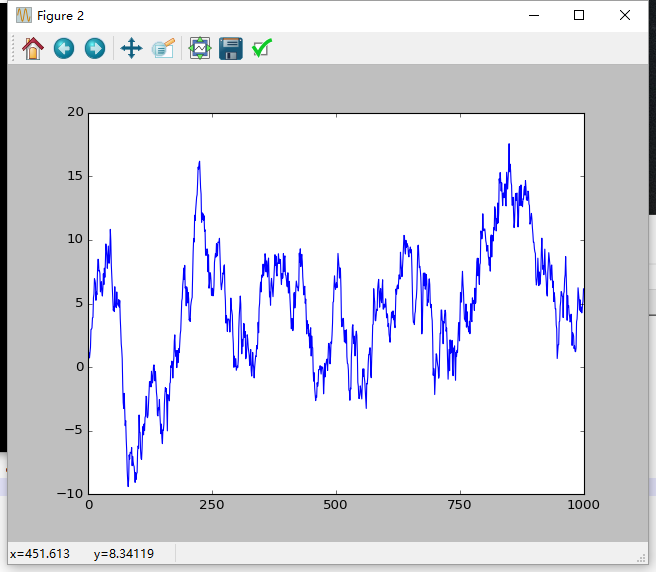Click the x-axis tick label 1000
This screenshot has height=572, width=656.
click(584, 505)
